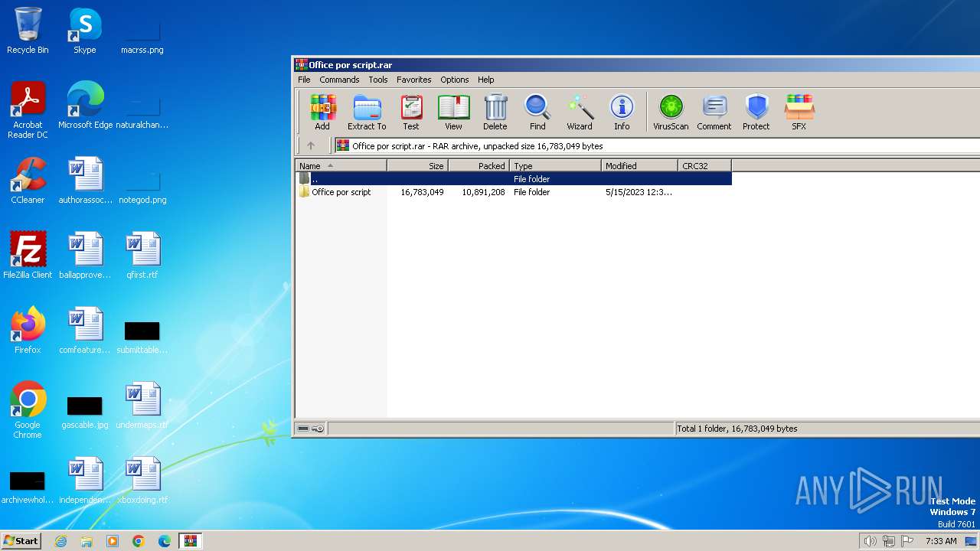Image resolution: width=980 pixels, height=551 pixels.
Task: Go up one folder level arrow
Action: click(311, 145)
